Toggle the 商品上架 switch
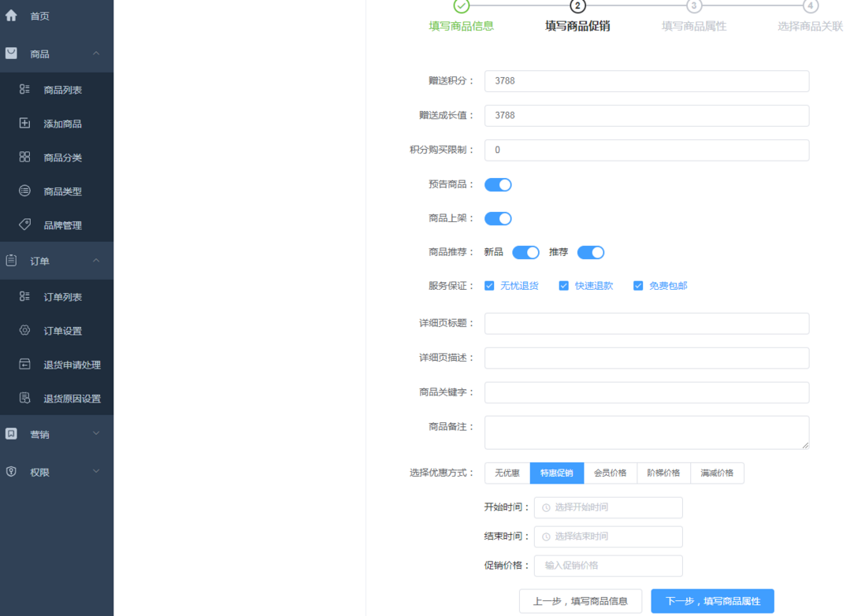The width and height of the screenshot is (865, 616). pyautogui.click(x=498, y=219)
